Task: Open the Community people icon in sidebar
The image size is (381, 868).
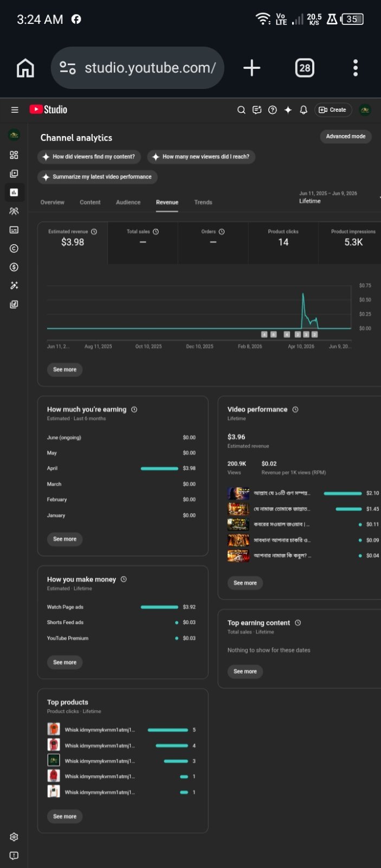Action: (x=14, y=211)
